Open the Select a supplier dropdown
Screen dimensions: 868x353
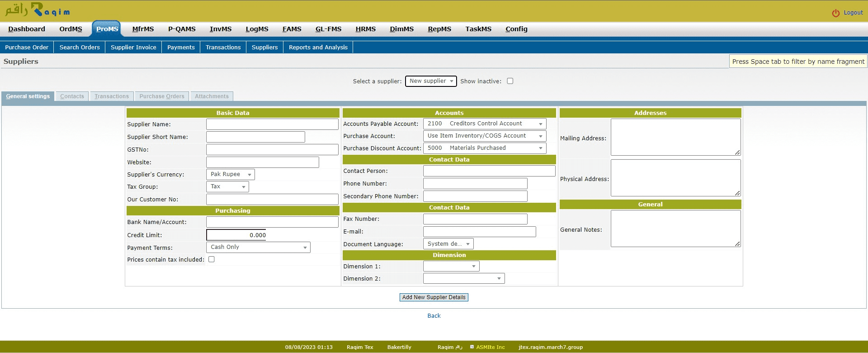[430, 81]
